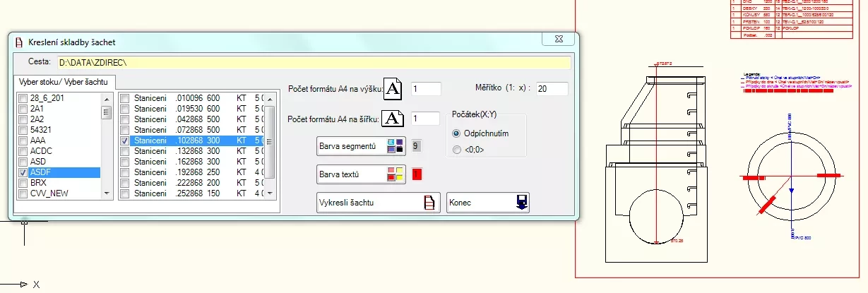Click the dialog title bar app icon
868x293 pixels.
(19, 42)
